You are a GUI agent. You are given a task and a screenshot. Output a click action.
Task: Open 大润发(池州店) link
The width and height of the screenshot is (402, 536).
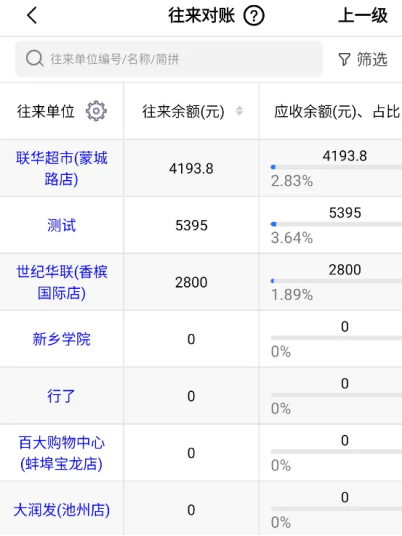(62, 510)
